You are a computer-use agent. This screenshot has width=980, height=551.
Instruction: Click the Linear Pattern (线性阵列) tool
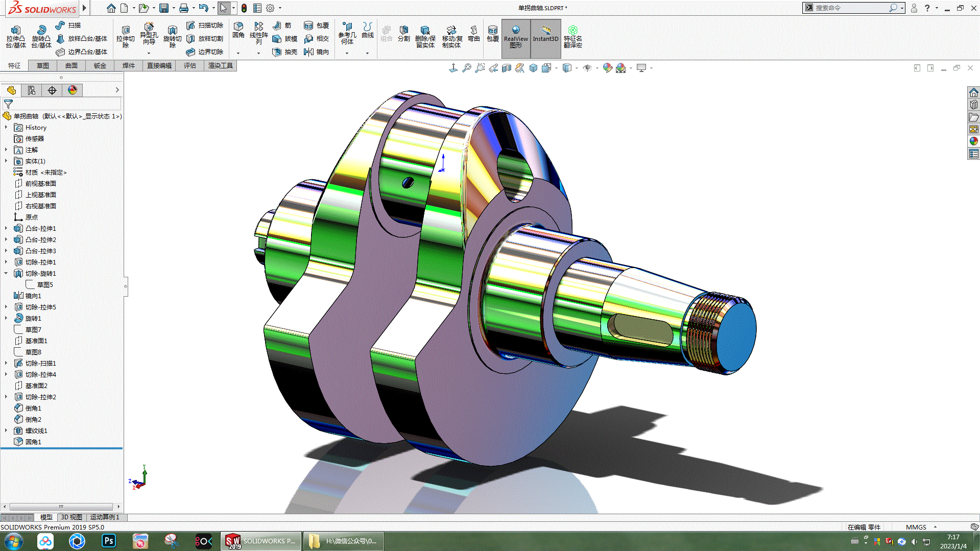tap(258, 33)
